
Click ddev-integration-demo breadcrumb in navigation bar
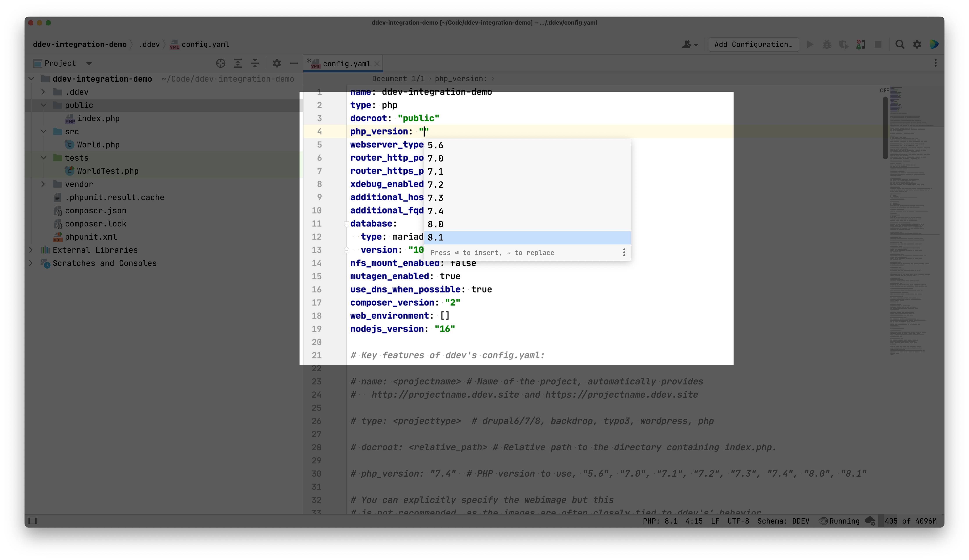point(80,45)
